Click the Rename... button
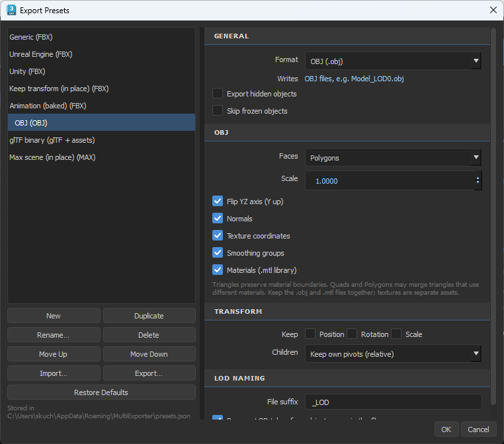Viewport: 504px width, 444px height. point(54,335)
